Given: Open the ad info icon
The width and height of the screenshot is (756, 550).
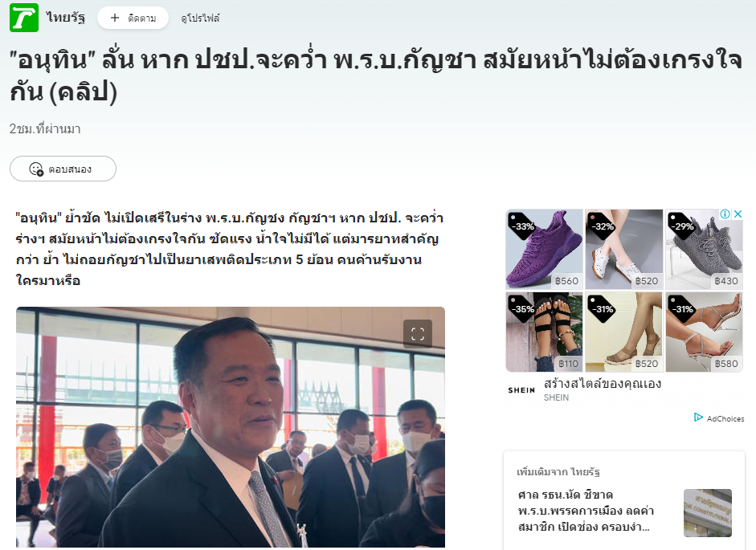Looking at the screenshot, I should (x=725, y=214).
